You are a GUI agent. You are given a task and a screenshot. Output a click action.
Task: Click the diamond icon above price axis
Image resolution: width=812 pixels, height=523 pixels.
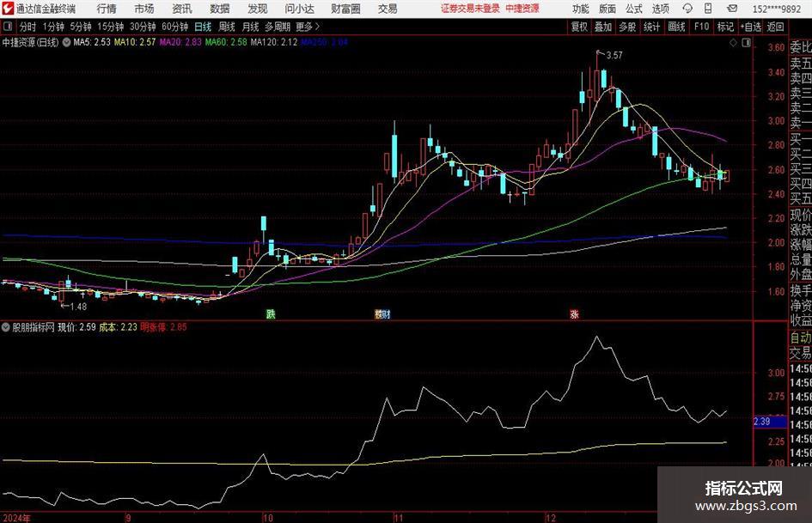(x=733, y=43)
